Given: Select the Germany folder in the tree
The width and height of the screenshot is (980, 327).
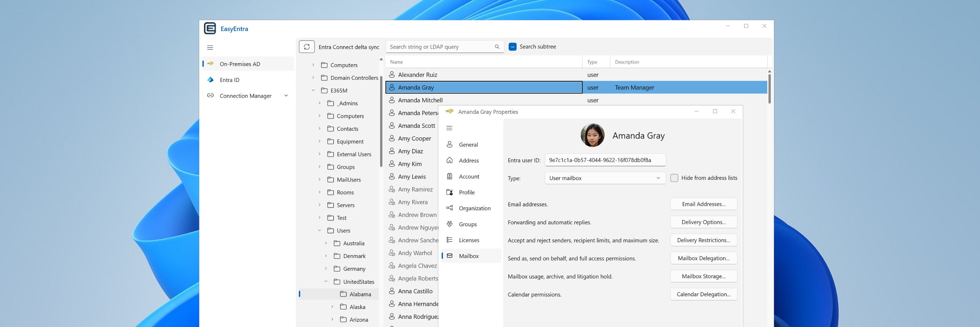Looking at the screenshot, I should pos(354,268).
